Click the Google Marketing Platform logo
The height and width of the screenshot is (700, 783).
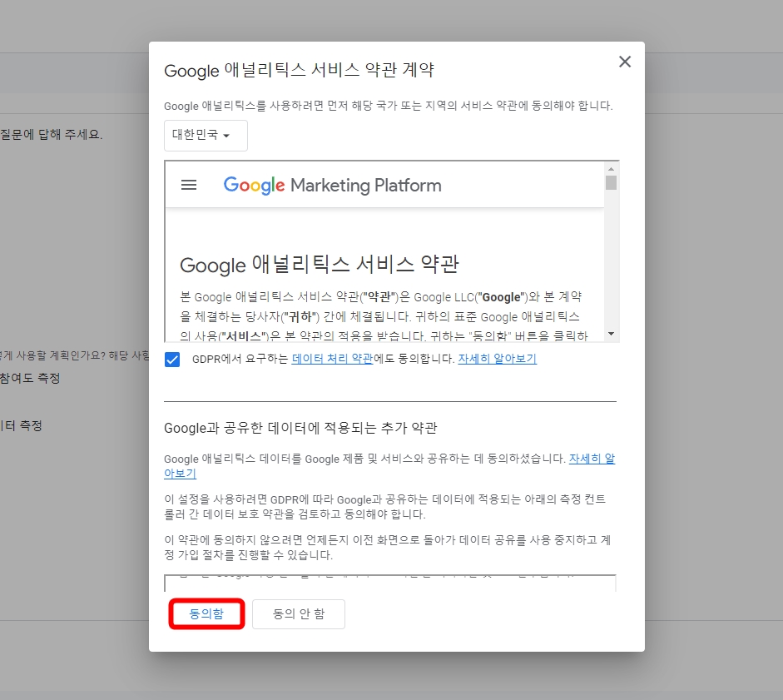click(x=332, y=185)
